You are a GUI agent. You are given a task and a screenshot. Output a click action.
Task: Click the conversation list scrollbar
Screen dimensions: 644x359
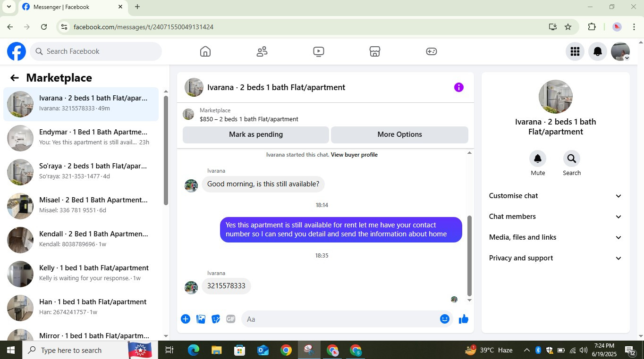coord(166,150)
